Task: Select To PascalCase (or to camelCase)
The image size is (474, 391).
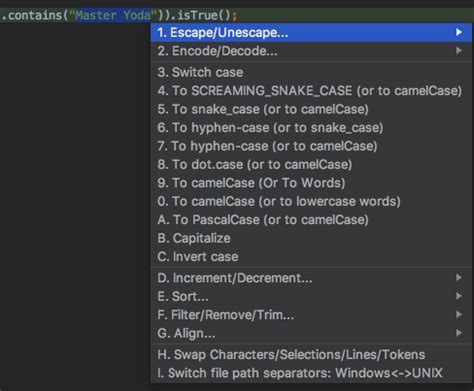Action: point(311,220)
